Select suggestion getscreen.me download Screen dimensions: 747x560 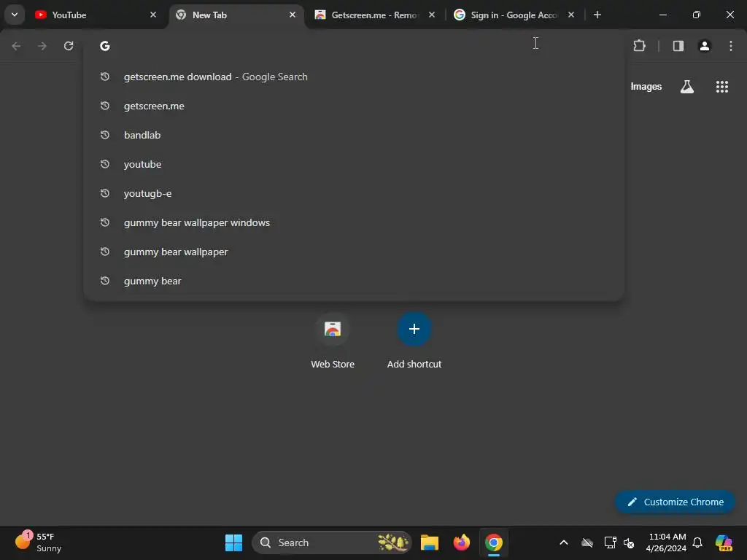tap(354, 77)
